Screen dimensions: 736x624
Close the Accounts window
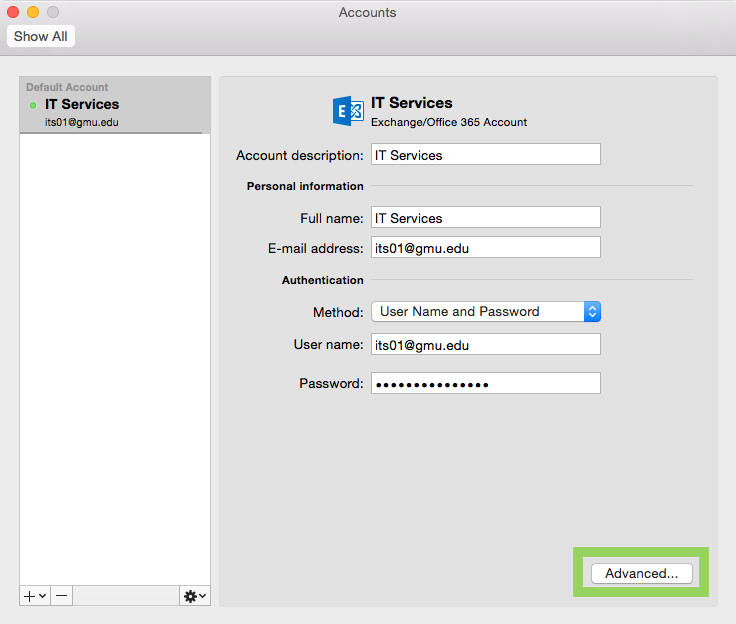pos(14,12)
